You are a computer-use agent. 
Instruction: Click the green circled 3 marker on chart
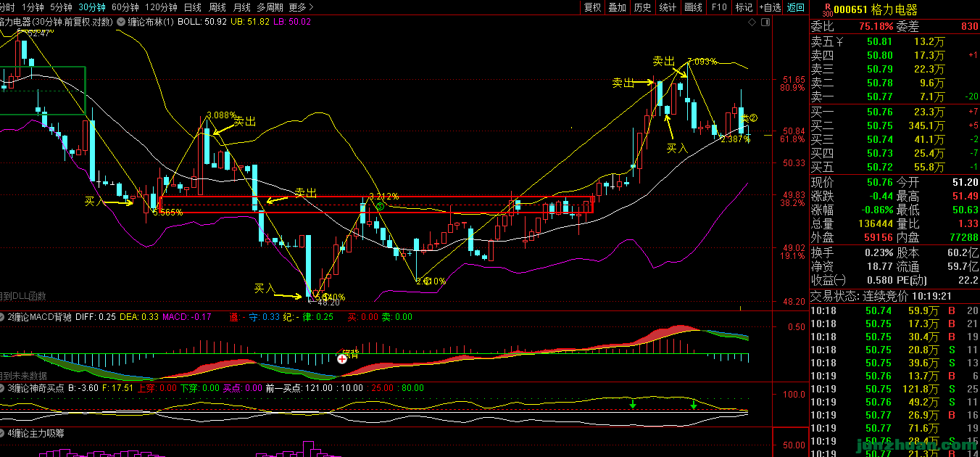(x=379, y=207)
